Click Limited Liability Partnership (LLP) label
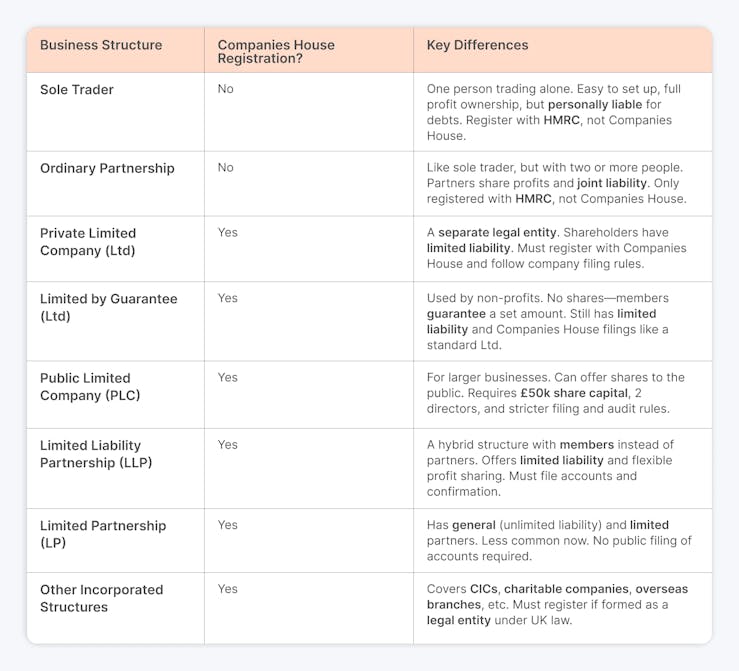 (x=96, y=454)
